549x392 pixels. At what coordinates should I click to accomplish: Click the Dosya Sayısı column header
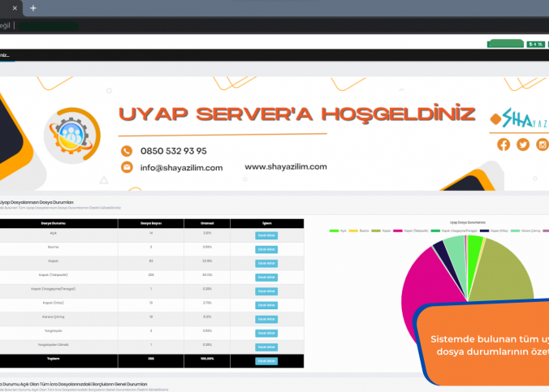tap(151, 223)
